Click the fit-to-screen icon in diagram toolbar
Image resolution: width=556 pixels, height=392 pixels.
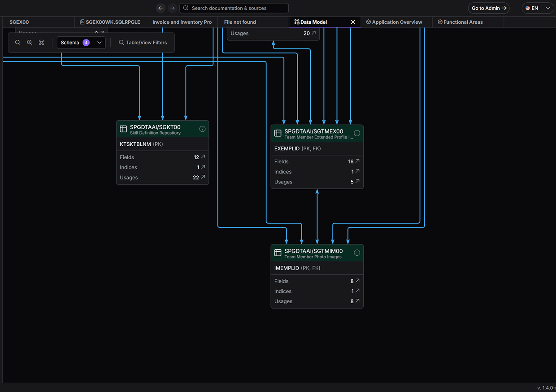41,42
